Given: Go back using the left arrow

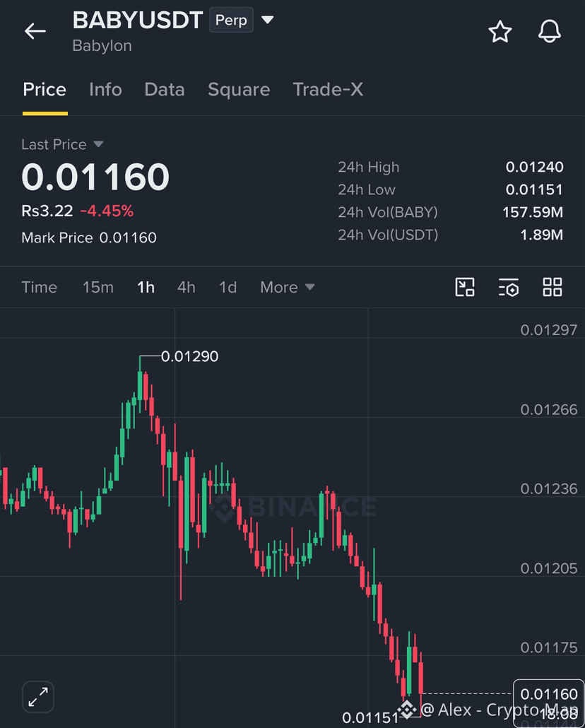Looking at the screenshot, I should point(35,32).
